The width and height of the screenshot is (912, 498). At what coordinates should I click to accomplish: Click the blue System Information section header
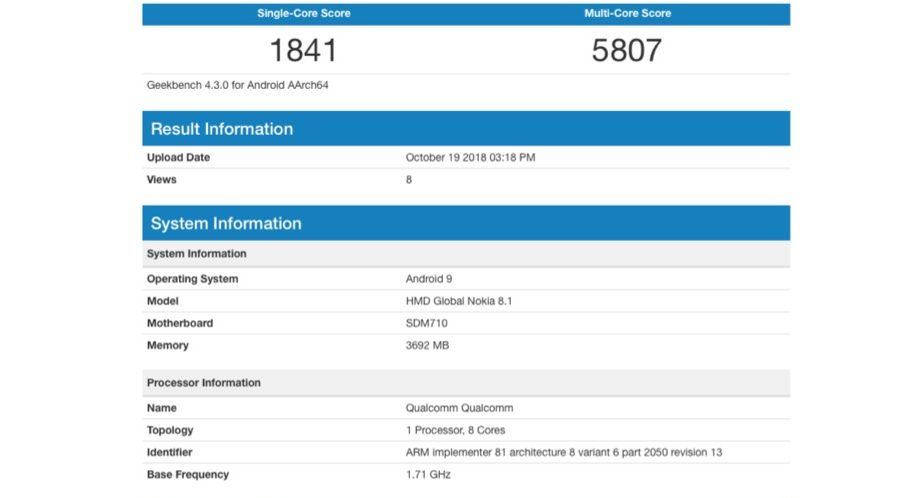pyautogui.click(x=466, y=223)
